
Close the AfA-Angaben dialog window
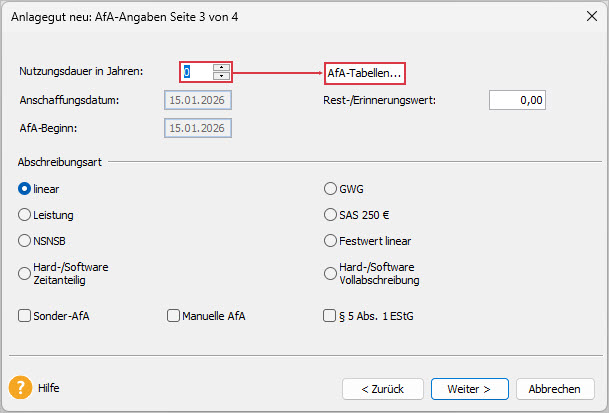[586, 16]
